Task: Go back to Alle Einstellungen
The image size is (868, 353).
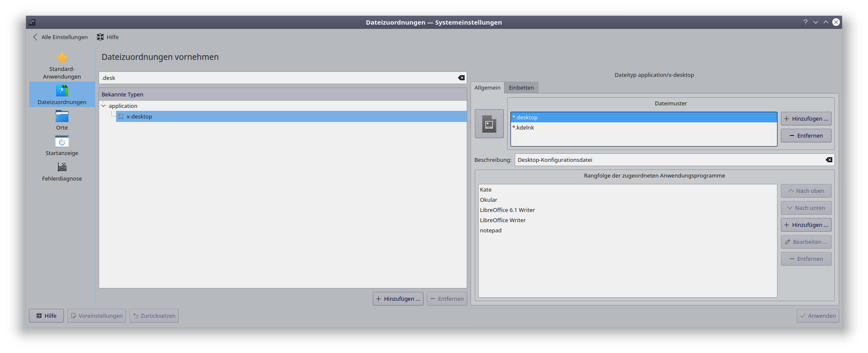Action: [x=60, y=37]
